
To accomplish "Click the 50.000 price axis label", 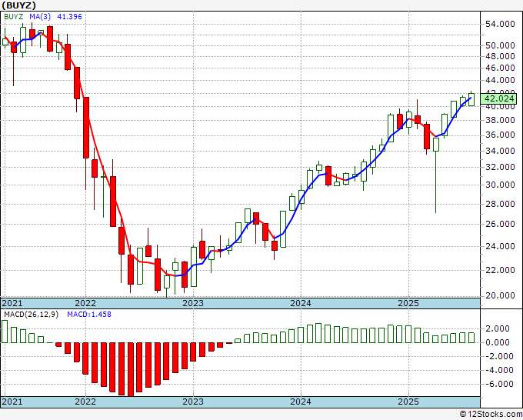I will [500, 45].
